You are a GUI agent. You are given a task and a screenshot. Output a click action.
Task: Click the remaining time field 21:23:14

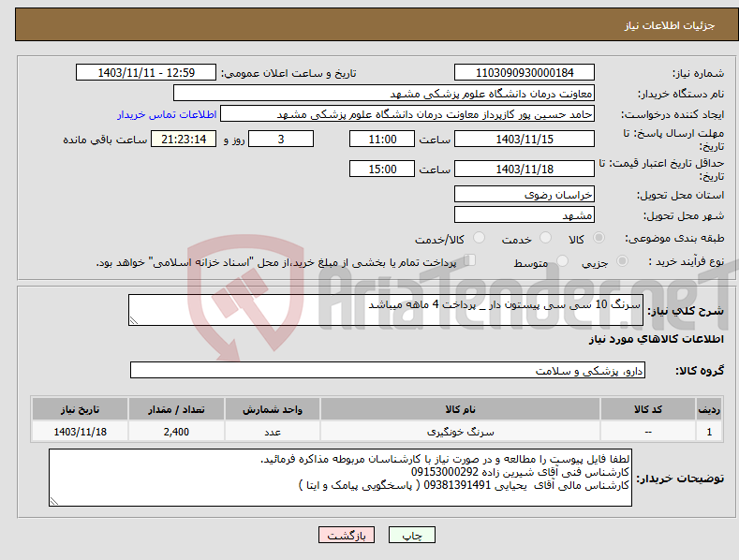click(184, 139)
